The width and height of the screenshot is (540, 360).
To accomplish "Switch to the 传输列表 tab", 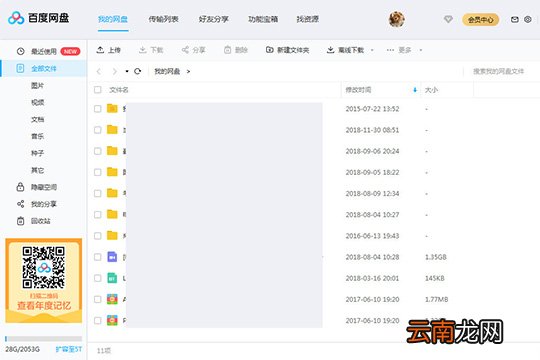I will pyautogui.click(x=163, y=19).
